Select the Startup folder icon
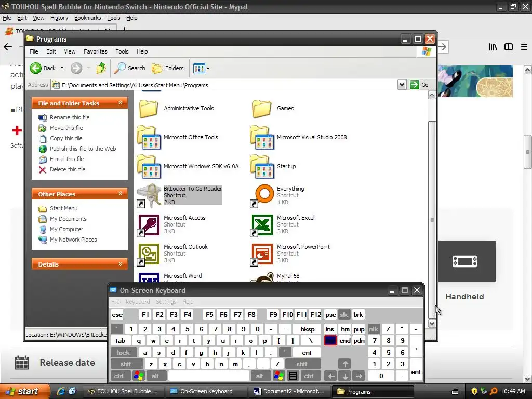The image size is (532, 399). click(x=262, y=167)
